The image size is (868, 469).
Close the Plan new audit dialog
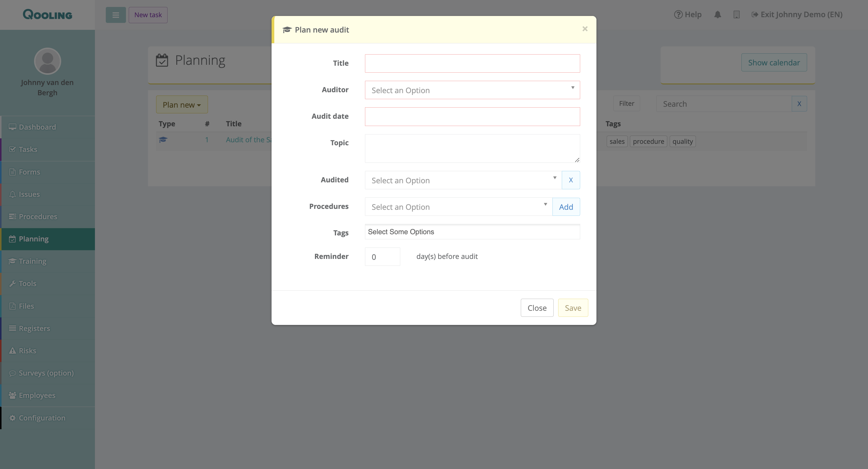click(585, 29)
